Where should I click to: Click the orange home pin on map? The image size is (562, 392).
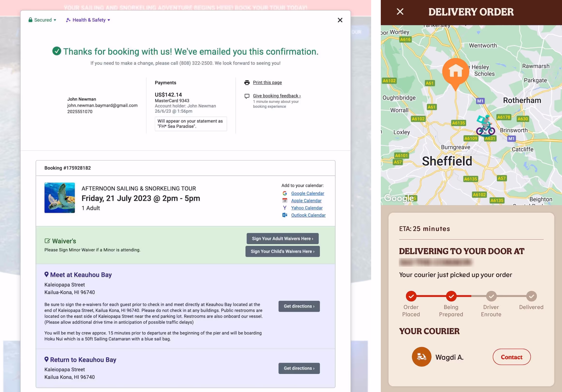[x=455, y=72]
